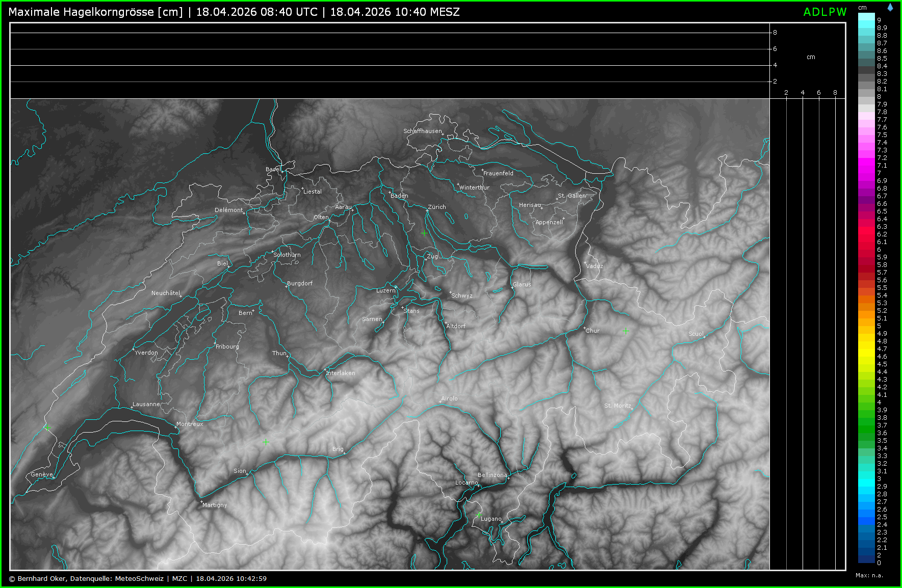
Task: Click the green marker beside Lugano
Action: (x=478, y=516)
